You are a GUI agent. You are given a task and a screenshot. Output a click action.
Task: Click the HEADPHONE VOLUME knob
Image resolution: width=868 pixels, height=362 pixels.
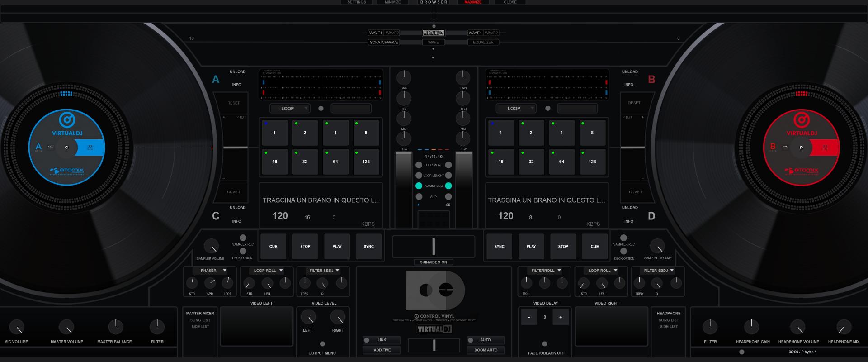[797, 327]
